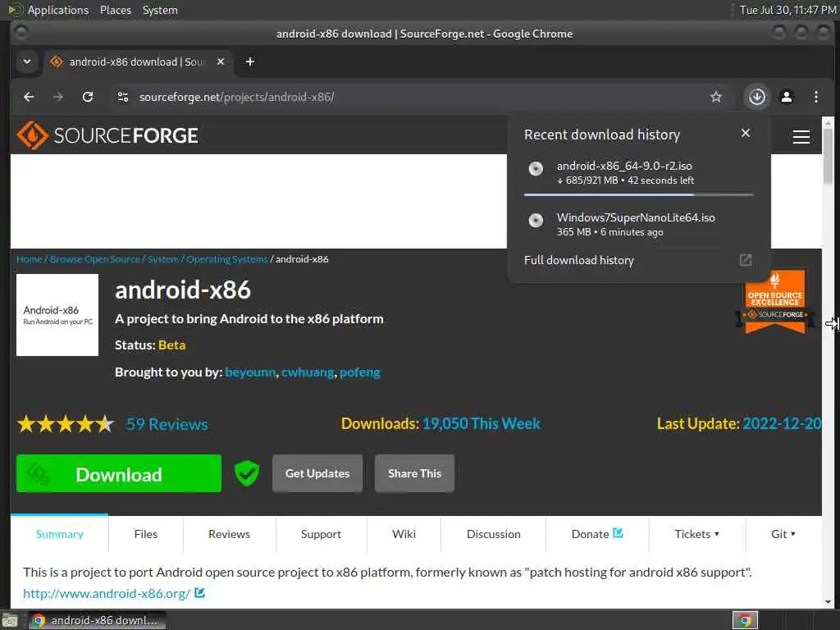Open the Chrome three-dot menu

click(815, 97)
